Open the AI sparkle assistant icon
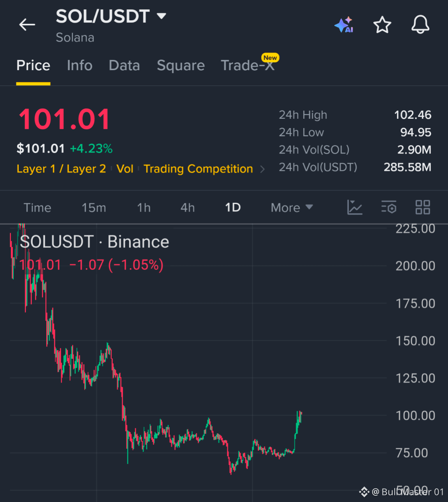 tap(344, 25)
